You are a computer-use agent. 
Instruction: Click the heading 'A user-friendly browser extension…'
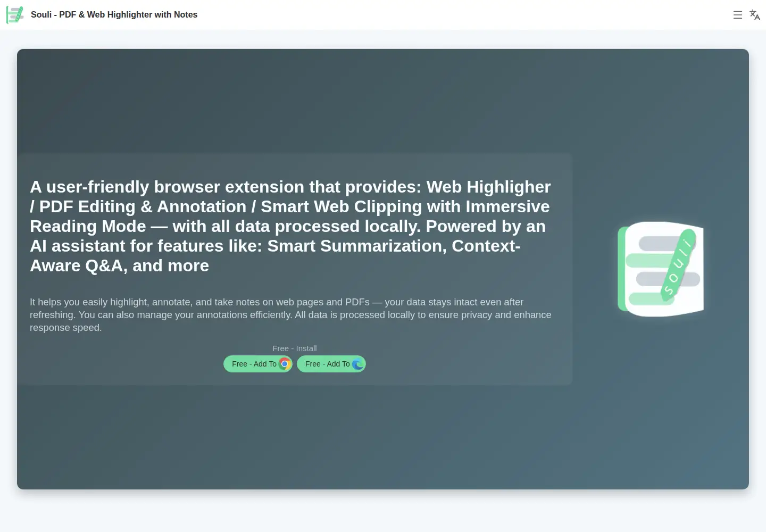point(290,226)
